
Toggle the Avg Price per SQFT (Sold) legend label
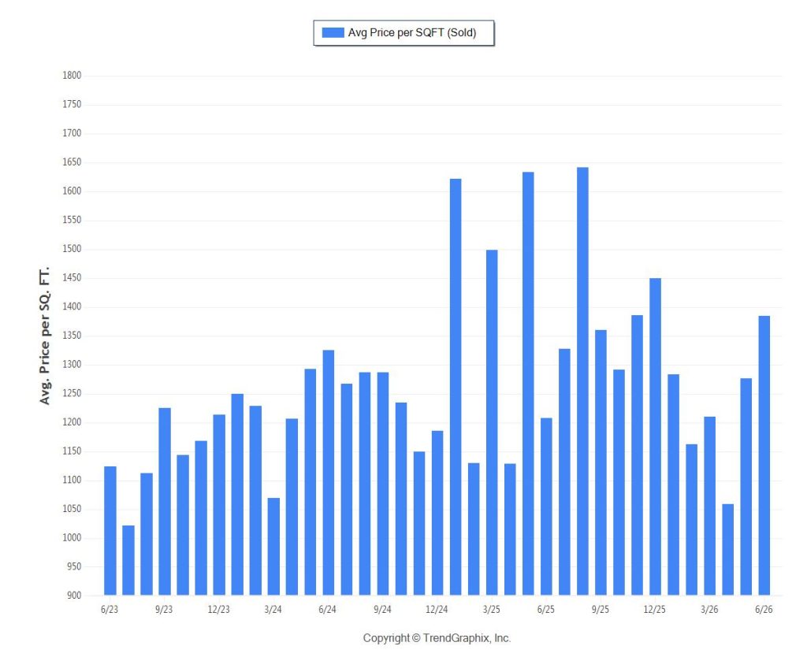pos(411,32)
